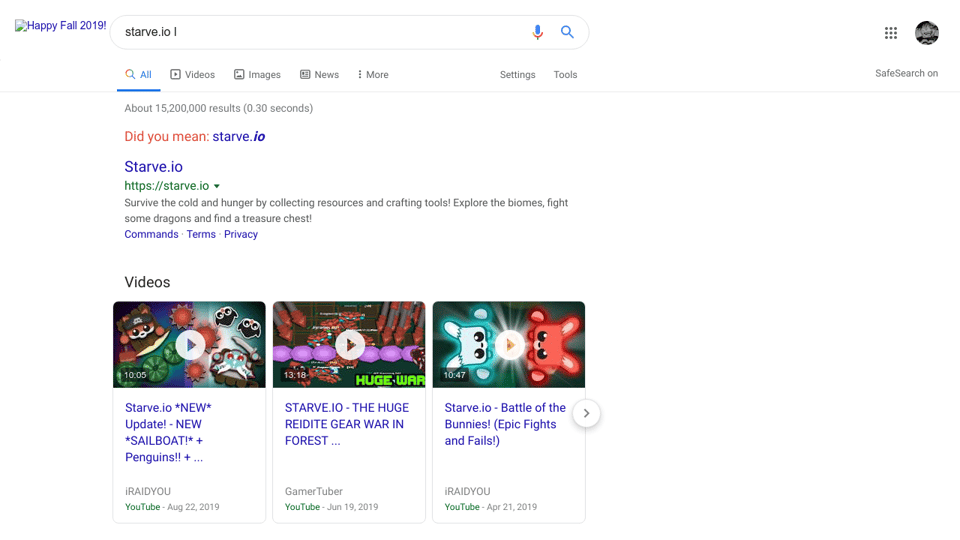Click iRAIDYOU under the Bunnies video

pyautogui.click(x=467, y=492)
